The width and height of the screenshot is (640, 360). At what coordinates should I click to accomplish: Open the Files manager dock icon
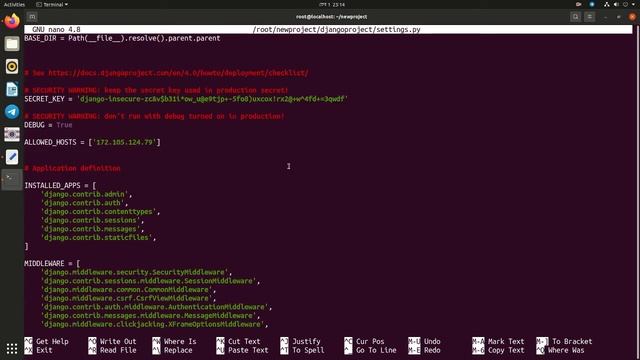coord(12,44)
